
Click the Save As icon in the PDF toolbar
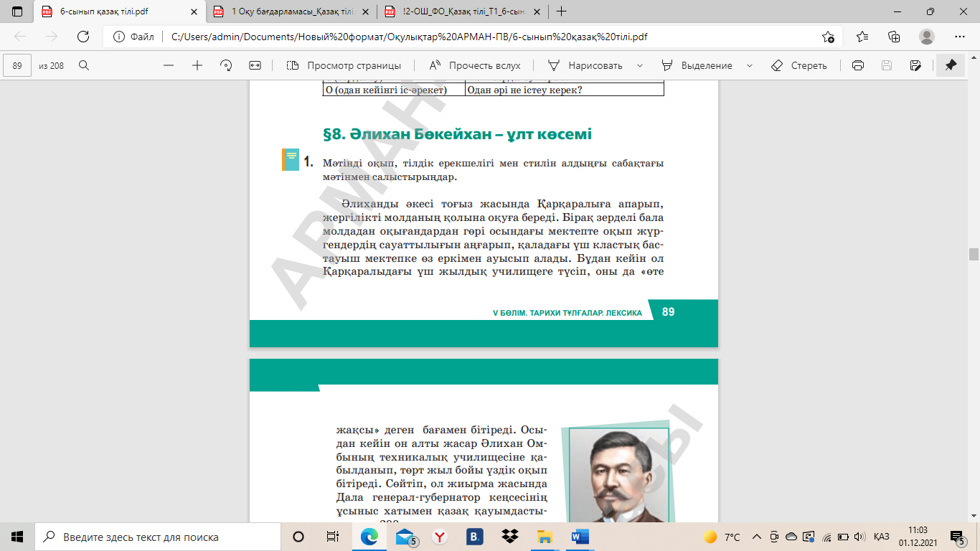[915, 65]
